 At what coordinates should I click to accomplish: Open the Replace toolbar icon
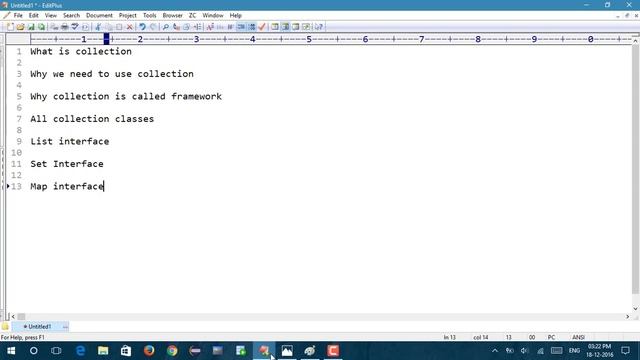coord(176,27)
